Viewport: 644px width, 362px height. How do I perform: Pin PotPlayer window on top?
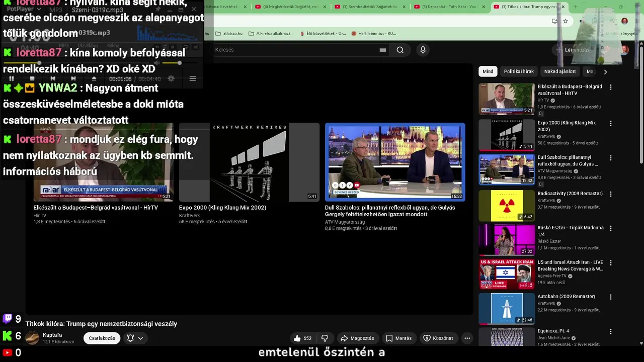157,9
